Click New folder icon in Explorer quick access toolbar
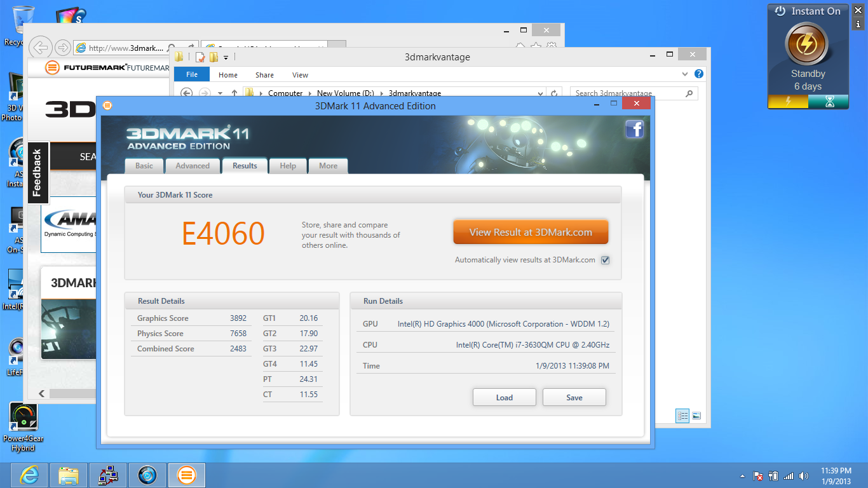The height and width of the screenshot is (488, 868). click(214, 57)
